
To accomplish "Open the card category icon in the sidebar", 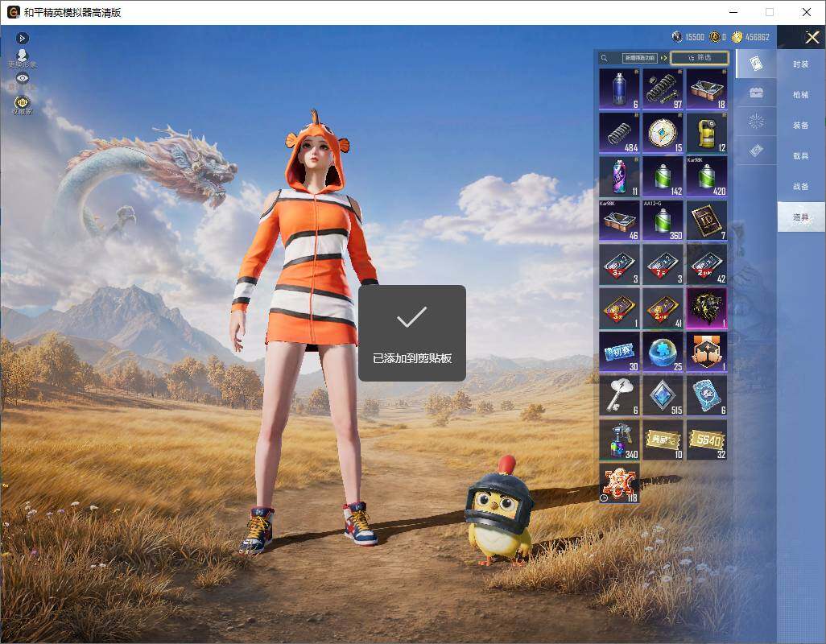I will click(x=756, y=64).
